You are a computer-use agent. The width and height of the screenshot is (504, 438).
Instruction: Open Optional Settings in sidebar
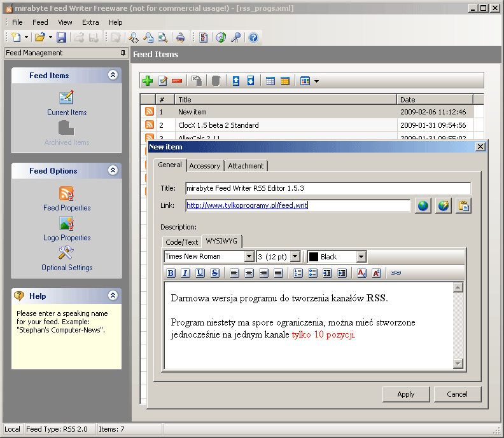[67, 259]
